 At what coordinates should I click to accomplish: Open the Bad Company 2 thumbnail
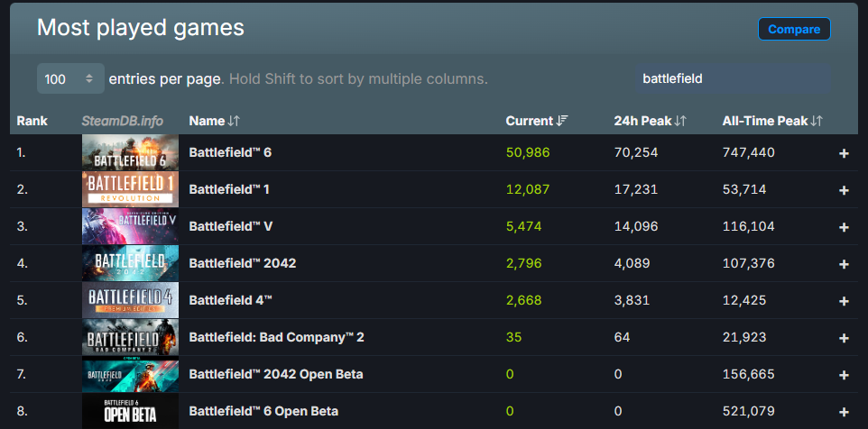tap(130, 337)
